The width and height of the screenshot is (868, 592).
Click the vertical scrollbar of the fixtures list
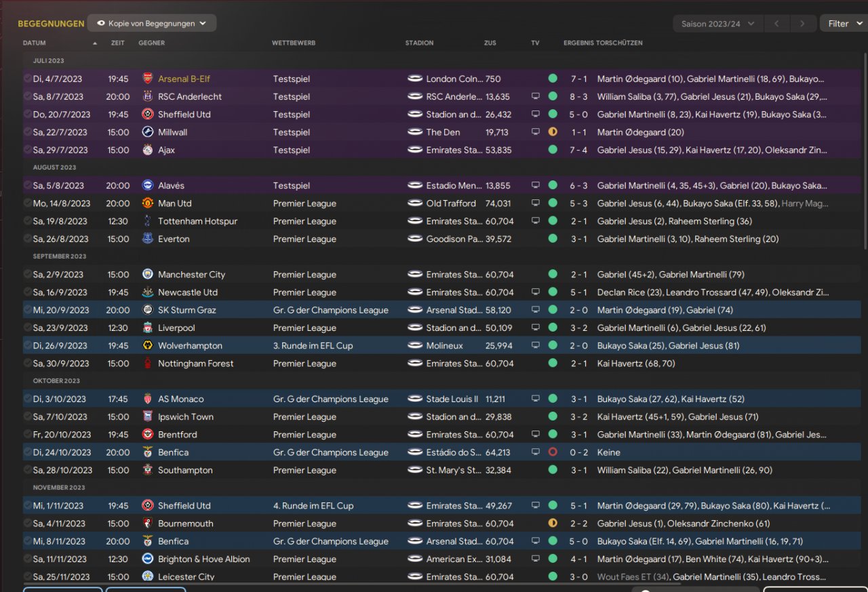865,149
